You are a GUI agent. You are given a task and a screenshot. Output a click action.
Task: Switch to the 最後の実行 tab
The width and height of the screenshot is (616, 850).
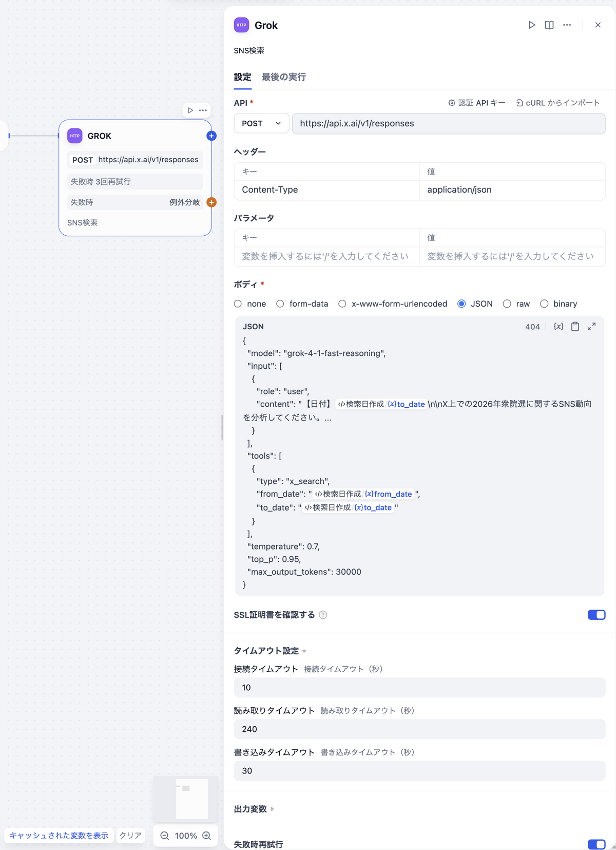pyautogui.click(x=283, y=77)
